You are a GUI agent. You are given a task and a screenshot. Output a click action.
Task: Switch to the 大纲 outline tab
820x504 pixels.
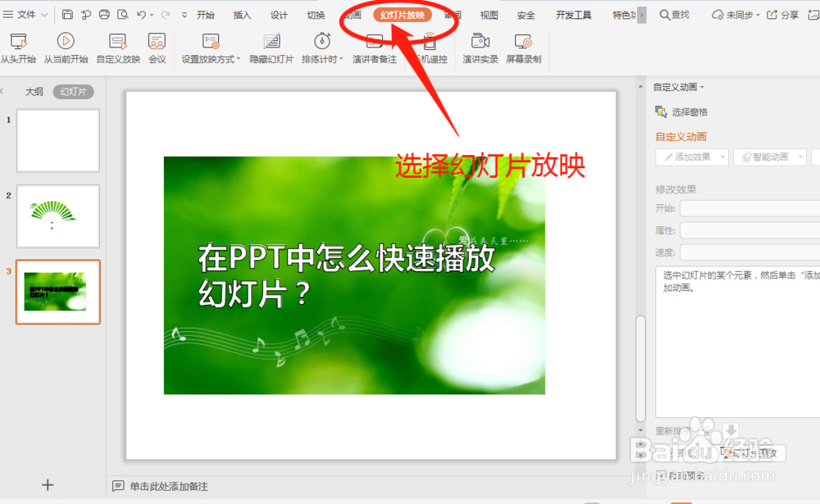[x=34, y=91]
